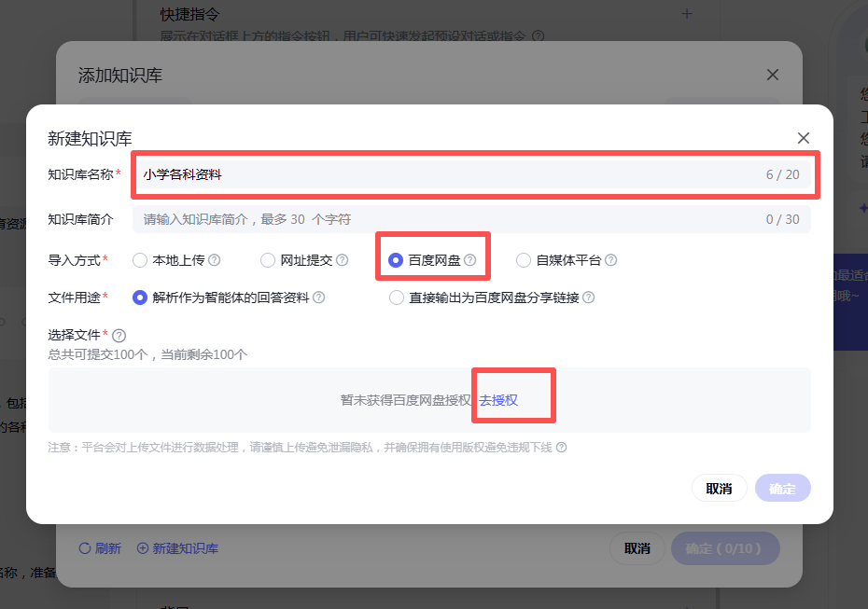Screen dimensions: 868x609
Task: Click 确定 (0/10) in 添加知识库 dialog
Action: coord(725,548)
